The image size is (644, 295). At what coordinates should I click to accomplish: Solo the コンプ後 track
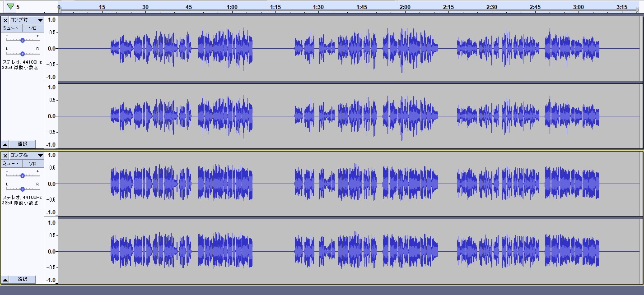[x=33, y=164]
